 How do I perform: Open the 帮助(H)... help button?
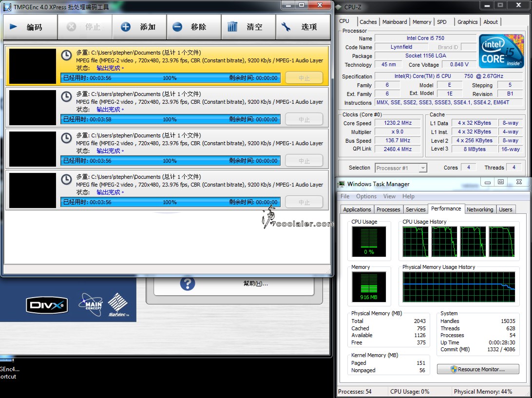click(x=234, y=284)
